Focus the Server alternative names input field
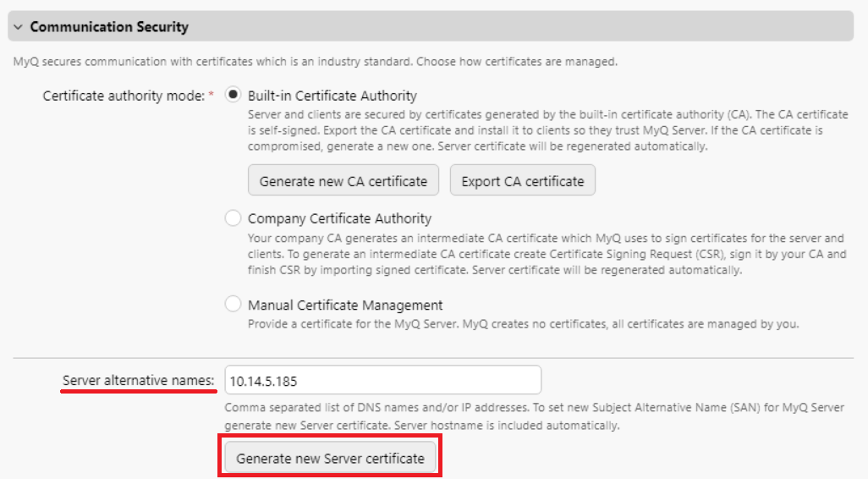 pos(382,381)
